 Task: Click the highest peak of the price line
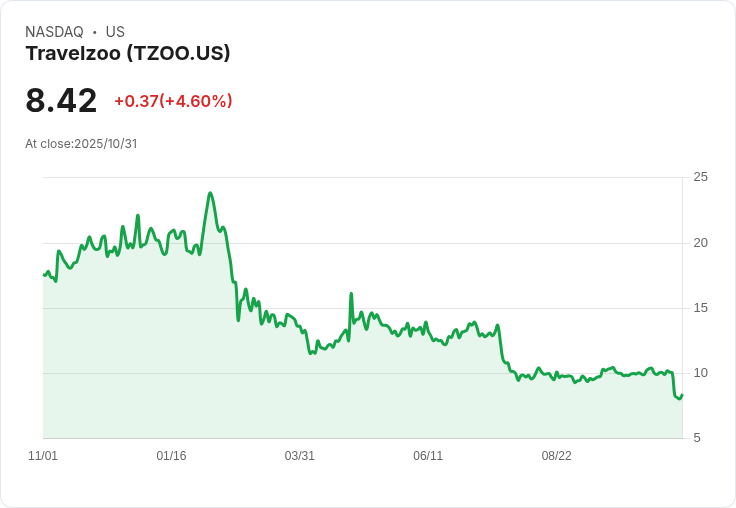pyautogui.click(x=210, y=193)
